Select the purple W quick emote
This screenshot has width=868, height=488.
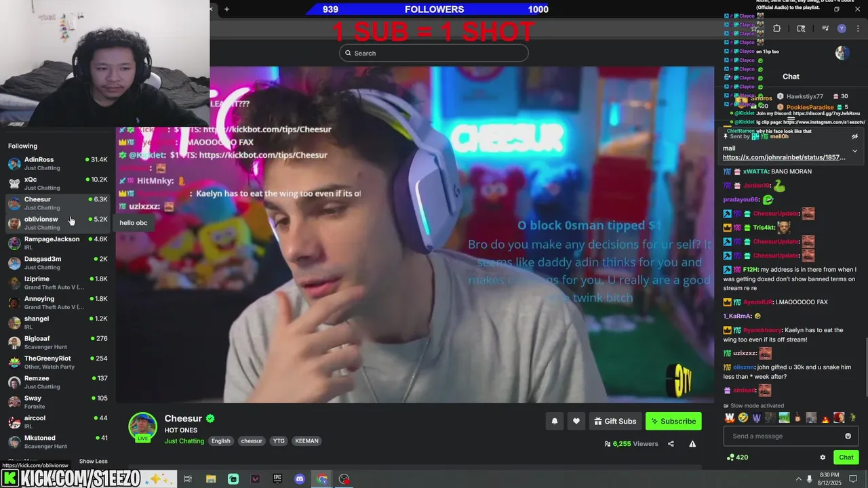click(757, 418)
